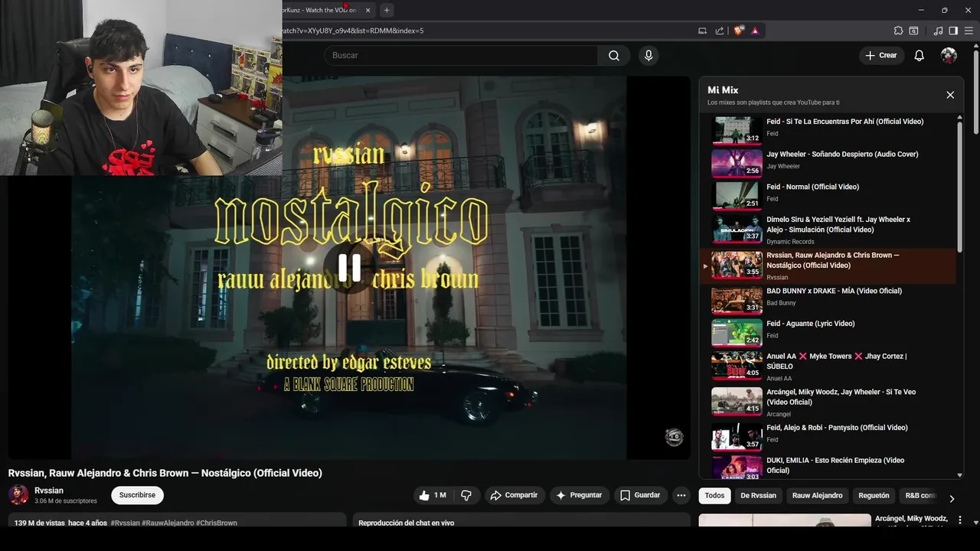
Task: Open YouTube notifications bell
Action: click(x=919, y=55)
